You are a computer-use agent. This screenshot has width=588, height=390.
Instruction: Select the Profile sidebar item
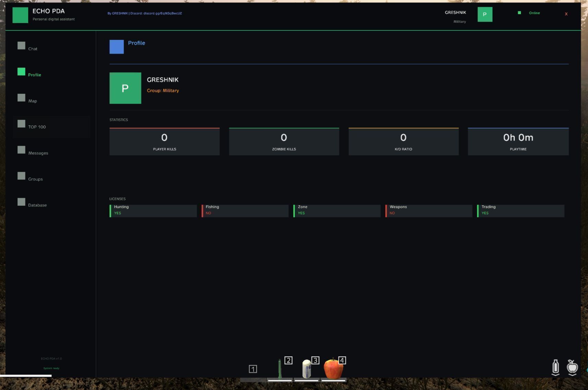click(x=51, y=75)
